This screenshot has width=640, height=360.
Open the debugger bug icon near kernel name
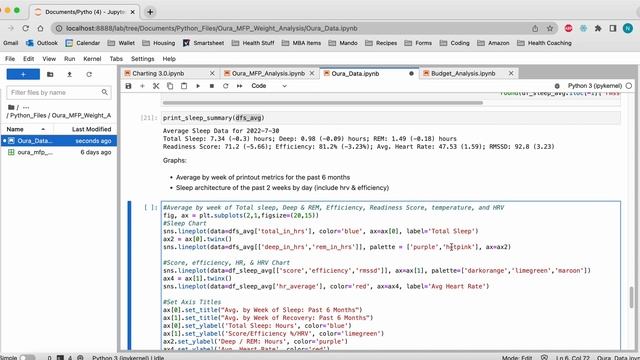557,86
